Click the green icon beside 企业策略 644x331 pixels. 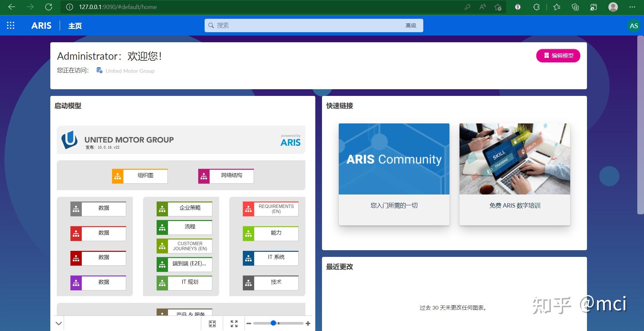[x=162, y=209]
